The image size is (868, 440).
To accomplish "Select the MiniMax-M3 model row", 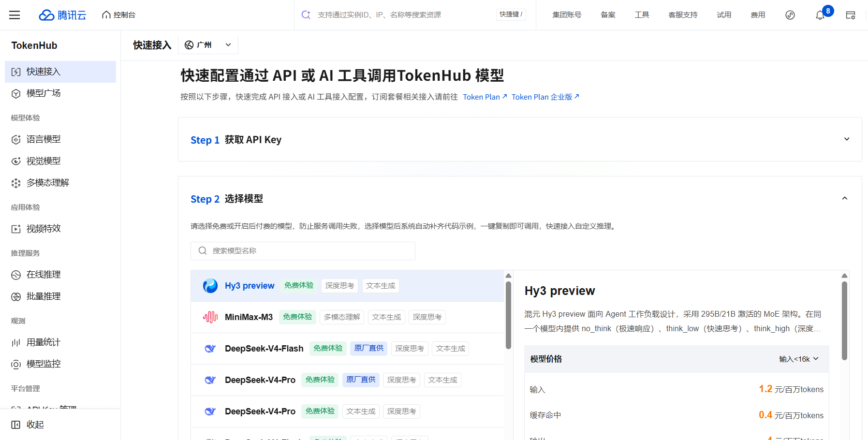I will pos(347,317).
